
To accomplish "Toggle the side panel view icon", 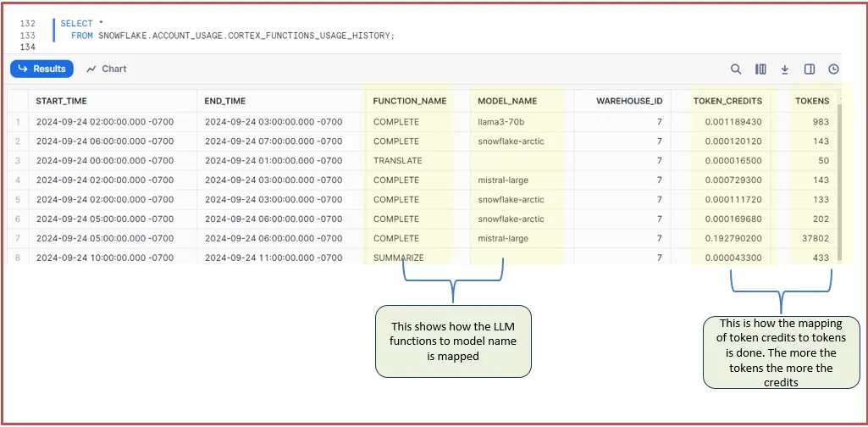I will tap(810, 69).
